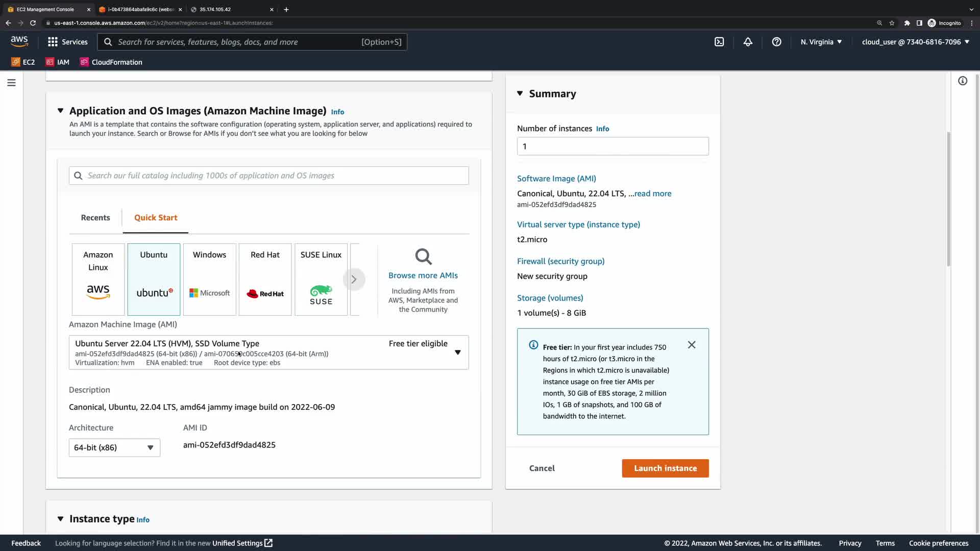Dismiss the Free tier info box

692,345
